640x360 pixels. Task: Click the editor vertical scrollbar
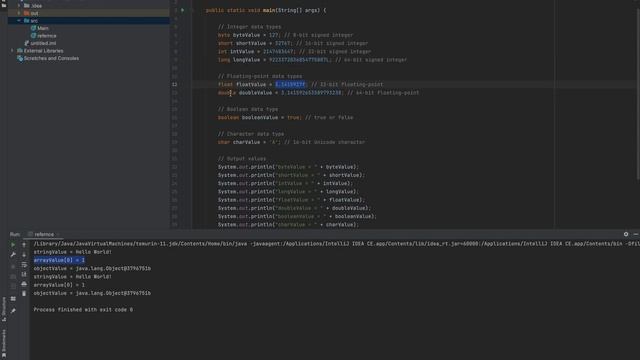[x=638, y=94]
